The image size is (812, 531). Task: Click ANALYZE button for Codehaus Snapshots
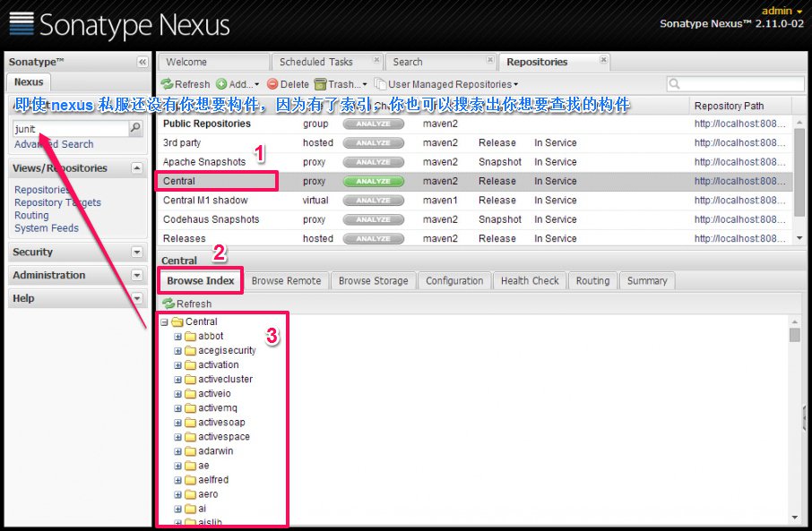point(374,219)
